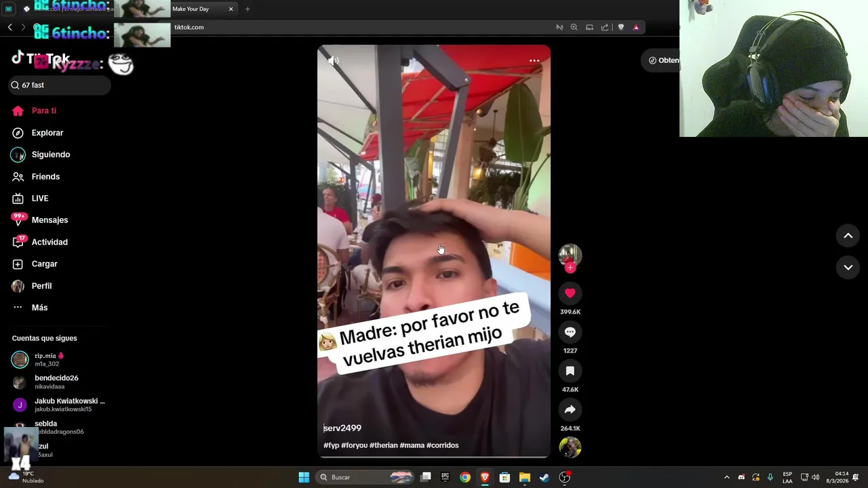Screen dimensions: 868x488
Task: Close the Make Your Day browser tab
Action: [x=231, y=9]
